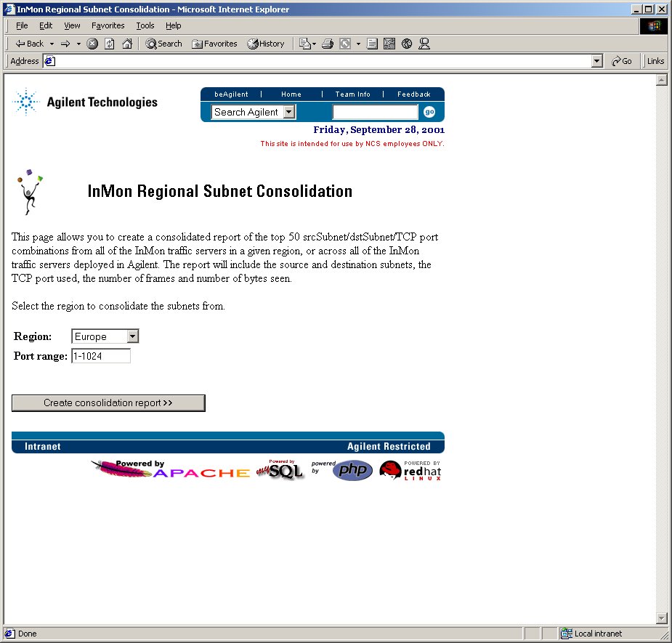The height and width of the screenshot is (643, 672).
Task: Click Create consolidation report button
Action: pos(108,403)
